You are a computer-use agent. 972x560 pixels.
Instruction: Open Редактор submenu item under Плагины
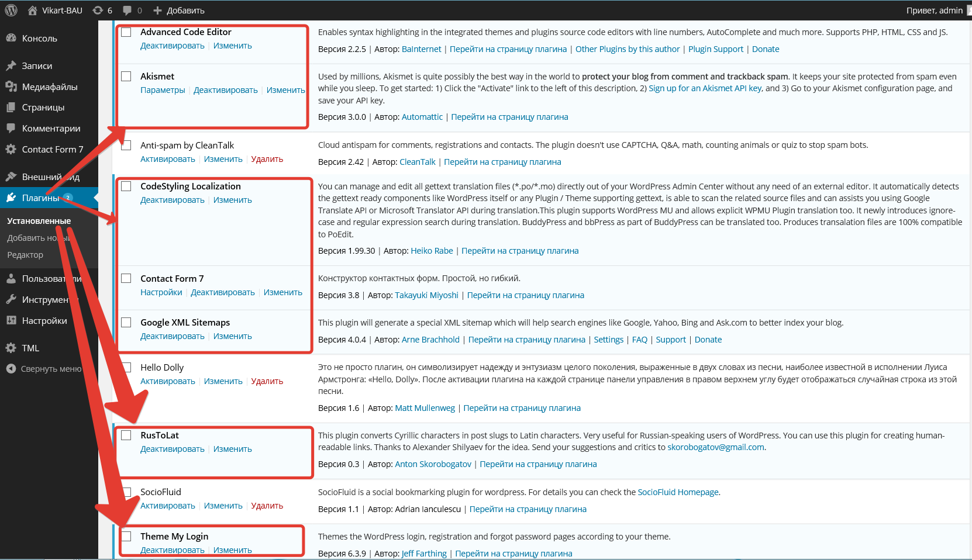(25, 255)
